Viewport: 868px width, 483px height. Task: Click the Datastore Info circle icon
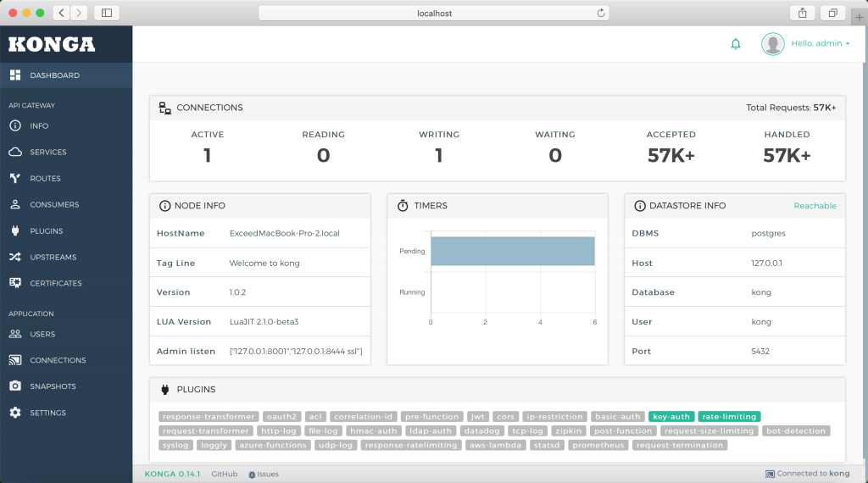(x=640, y=206)
